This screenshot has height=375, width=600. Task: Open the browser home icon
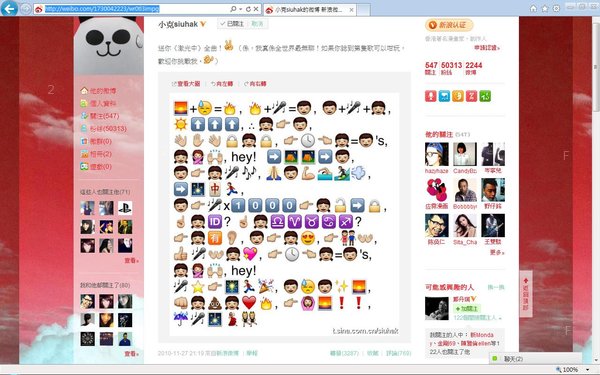pyautogui.click(x=533, y=8)
